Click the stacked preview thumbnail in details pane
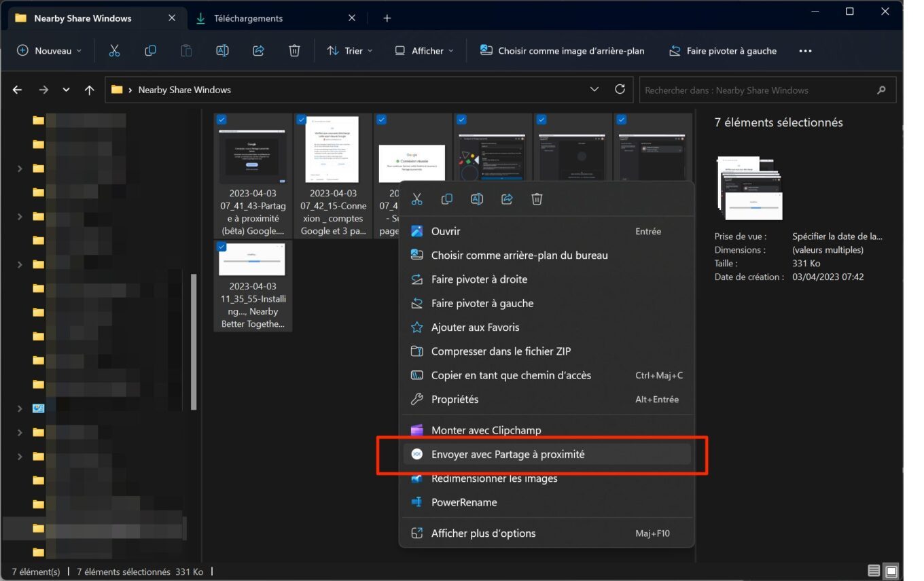924x581 pixels. 750,189
